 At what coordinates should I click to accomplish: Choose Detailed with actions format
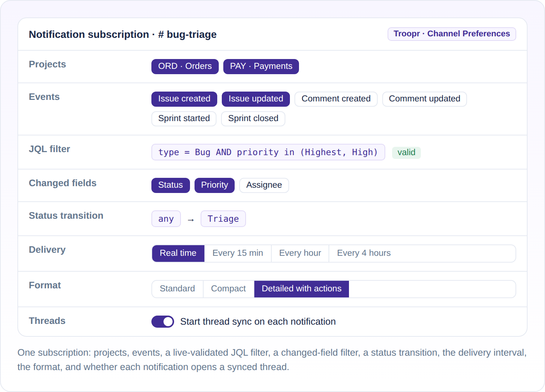coord(301,289)
